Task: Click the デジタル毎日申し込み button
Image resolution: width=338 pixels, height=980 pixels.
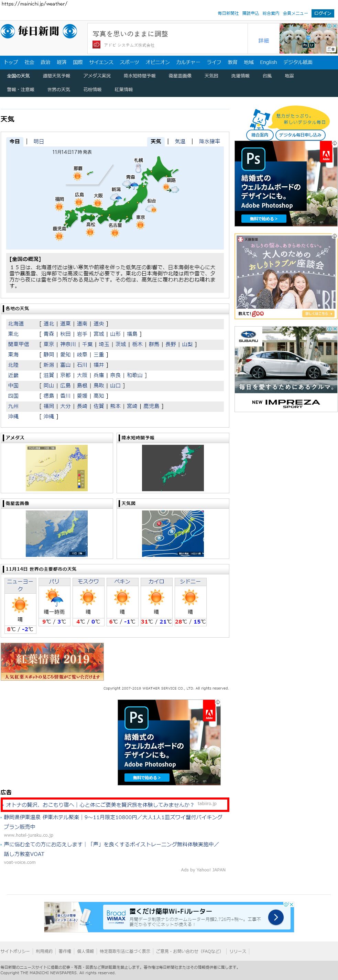Action: pos(300,135)
